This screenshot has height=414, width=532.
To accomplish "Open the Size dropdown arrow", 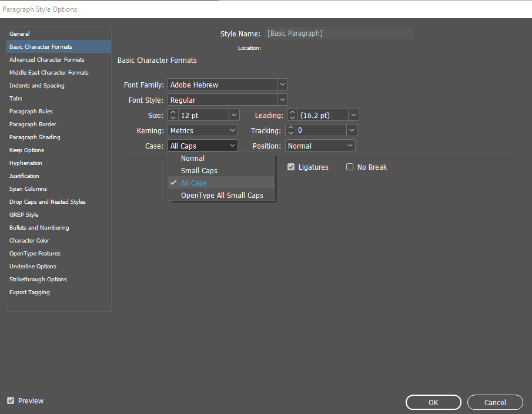I will (x=234, y=115).
